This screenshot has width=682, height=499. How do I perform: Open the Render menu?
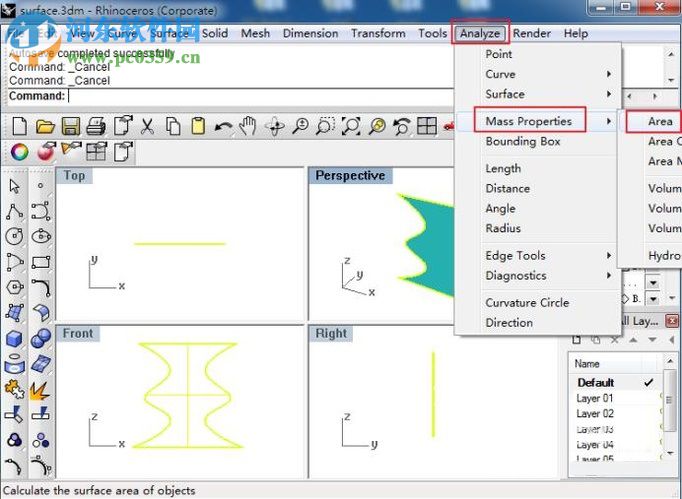tap(532, 33)
